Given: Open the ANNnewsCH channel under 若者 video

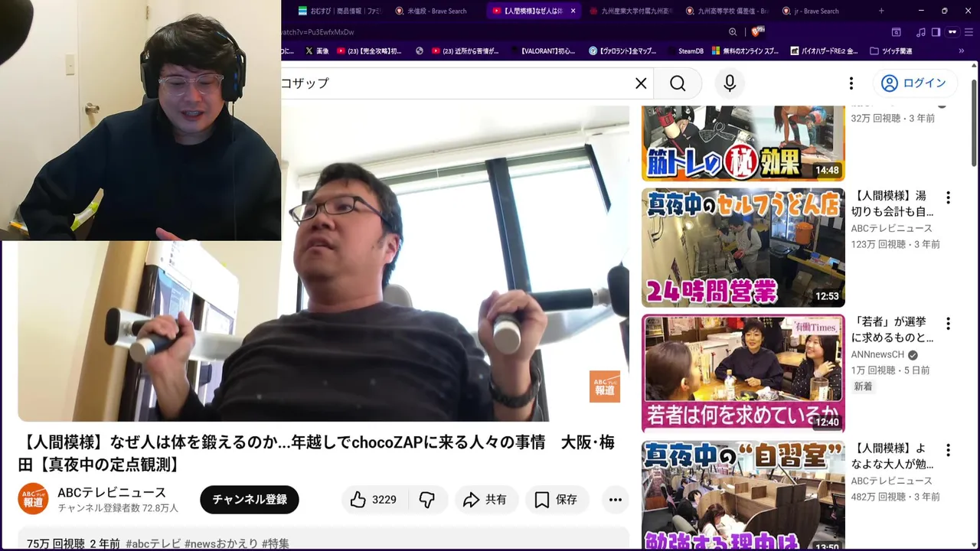Looking at the screenshot, I should point(877,354).
